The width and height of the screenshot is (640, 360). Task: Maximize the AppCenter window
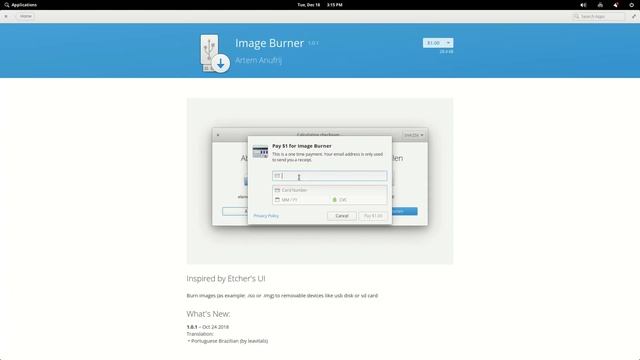tap(633, 16)
